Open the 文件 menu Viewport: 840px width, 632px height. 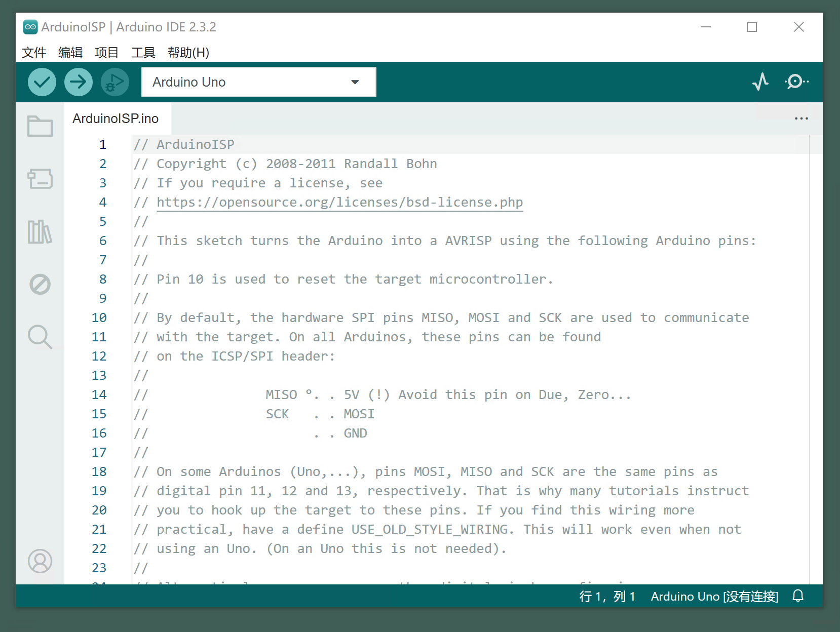click(34, 53)
